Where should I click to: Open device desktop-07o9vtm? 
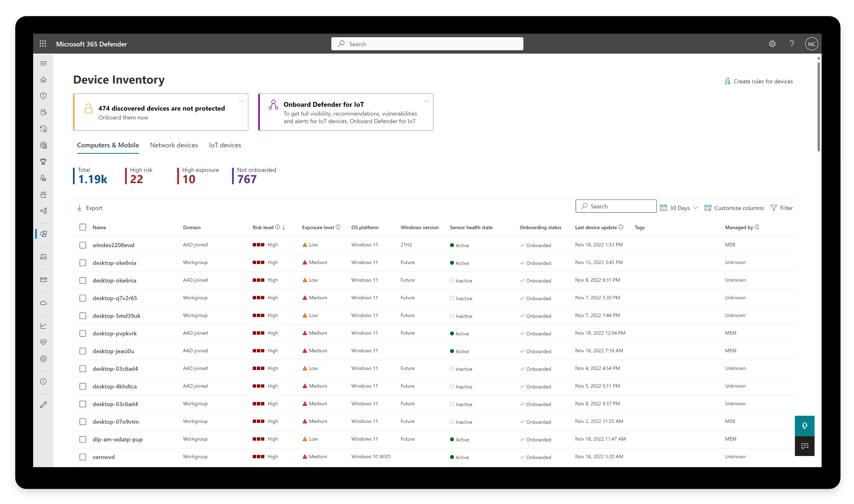click(115, 421)
